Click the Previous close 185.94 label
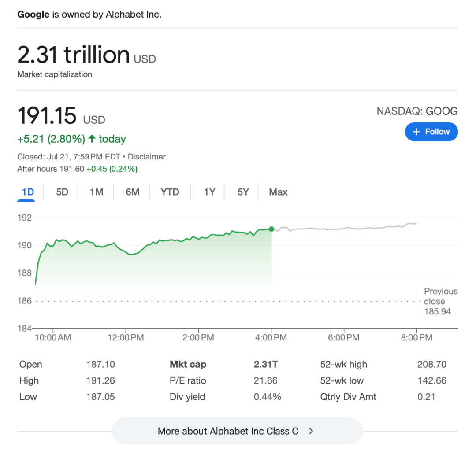 [x=441, y=301]
